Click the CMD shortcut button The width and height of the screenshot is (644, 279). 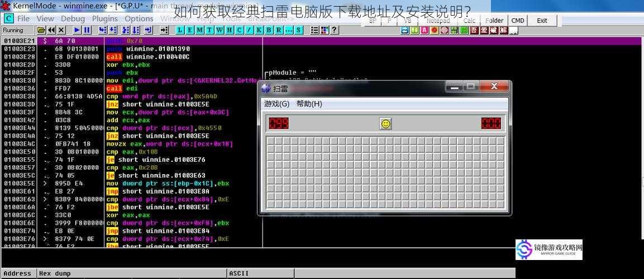click(518, 21)
